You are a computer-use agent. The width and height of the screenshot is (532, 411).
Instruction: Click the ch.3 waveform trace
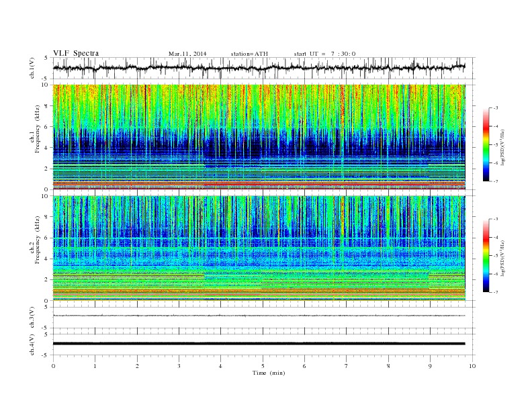(x=259, y=316)
